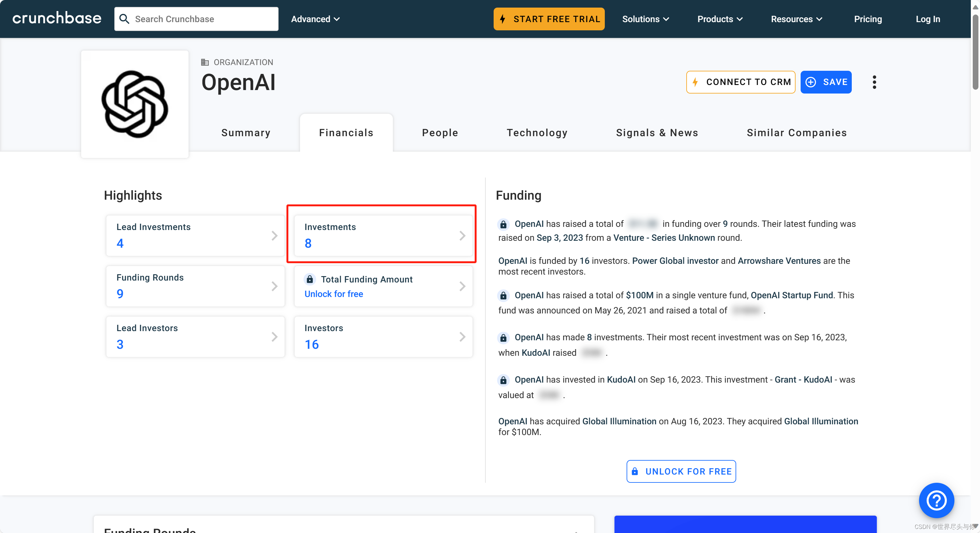Expand the Solutions dropdown menu
Screen dimensions: 980x533
pos(646,18)
